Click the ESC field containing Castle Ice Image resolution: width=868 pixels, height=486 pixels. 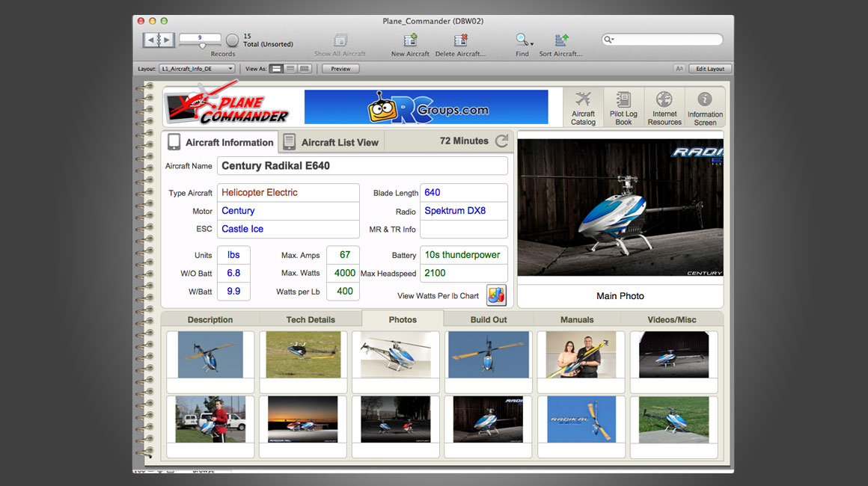(x=288, y=229)
